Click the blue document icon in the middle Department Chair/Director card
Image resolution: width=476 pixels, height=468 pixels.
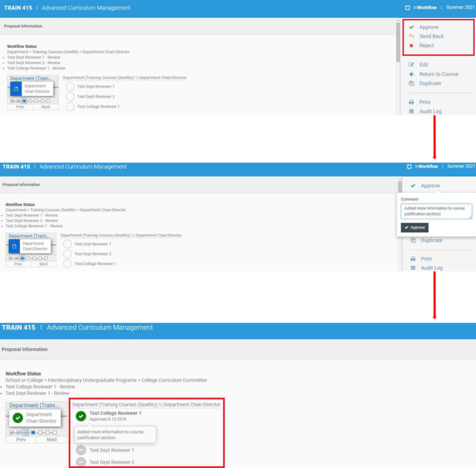click(x=14, y=246)
